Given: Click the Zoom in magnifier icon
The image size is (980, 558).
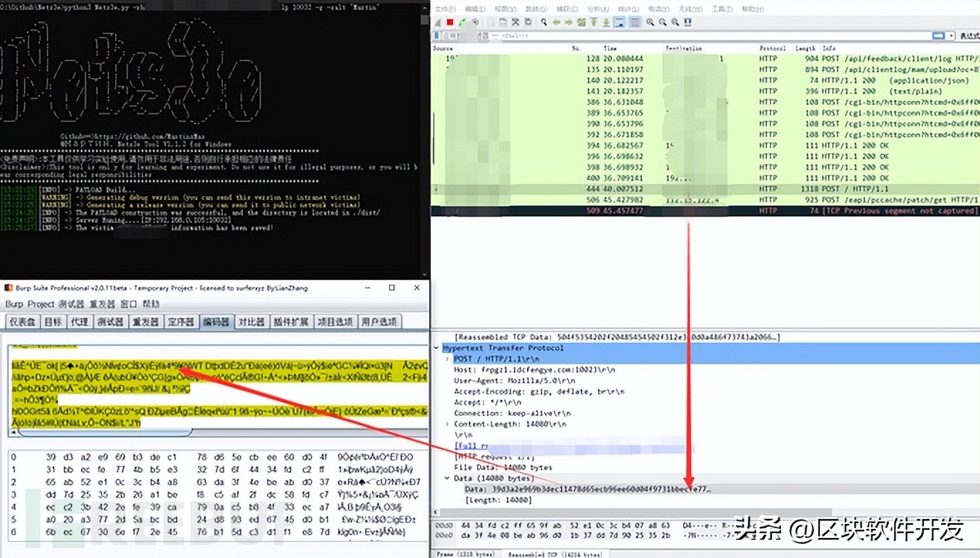Looking at the screenshot, I should pos(650,23).
